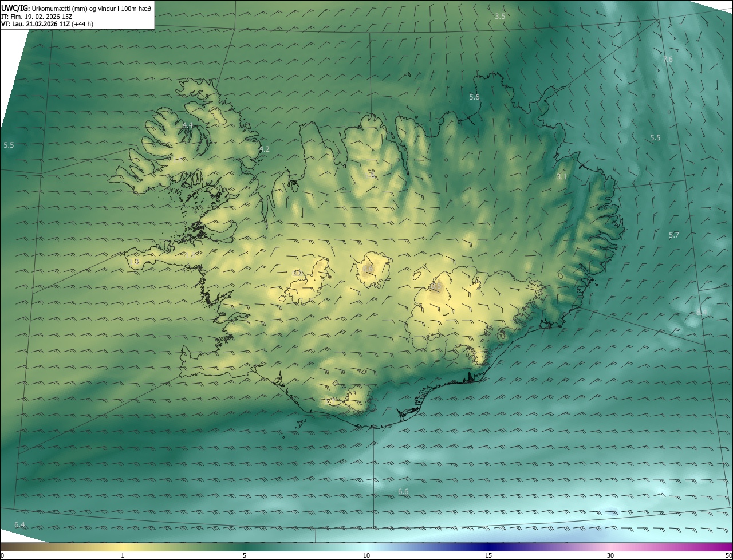Click the map value label "6.6"
Viewport: 733px width, 560px height.
403,492
